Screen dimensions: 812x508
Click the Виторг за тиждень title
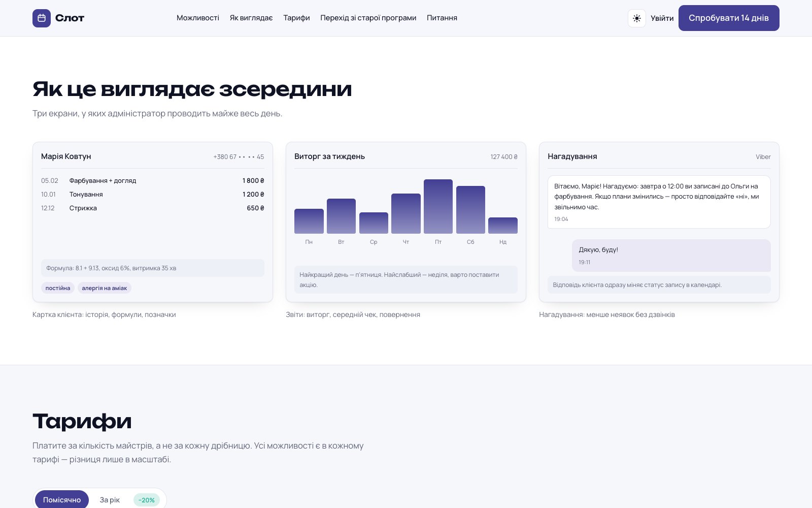coord(330,156)
